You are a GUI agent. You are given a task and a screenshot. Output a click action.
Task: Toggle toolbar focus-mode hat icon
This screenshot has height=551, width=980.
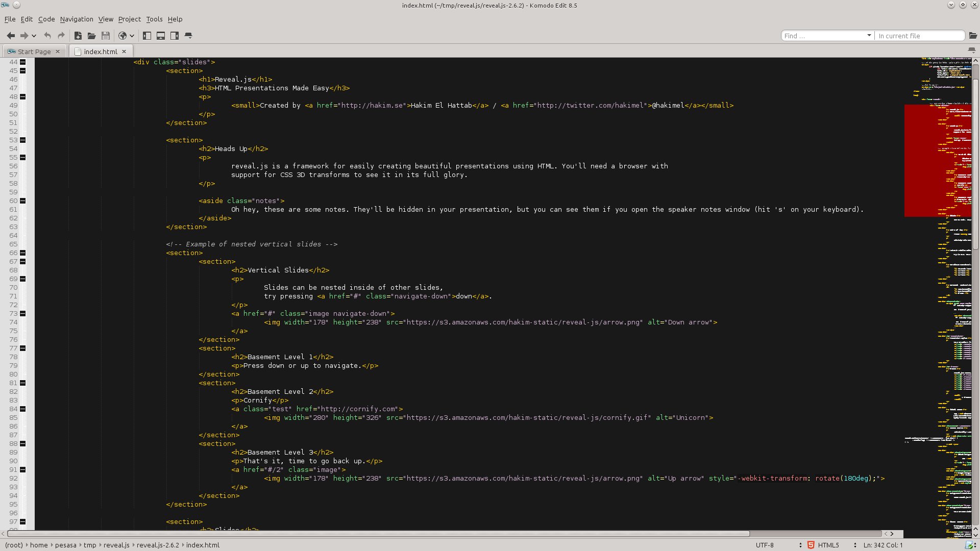(x=188, y=36)
